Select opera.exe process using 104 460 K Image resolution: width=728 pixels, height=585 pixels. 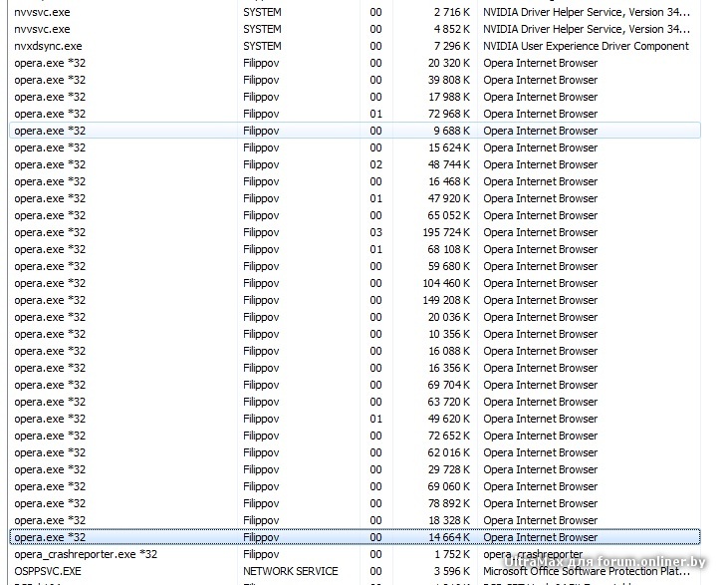(x=355, y=283)
